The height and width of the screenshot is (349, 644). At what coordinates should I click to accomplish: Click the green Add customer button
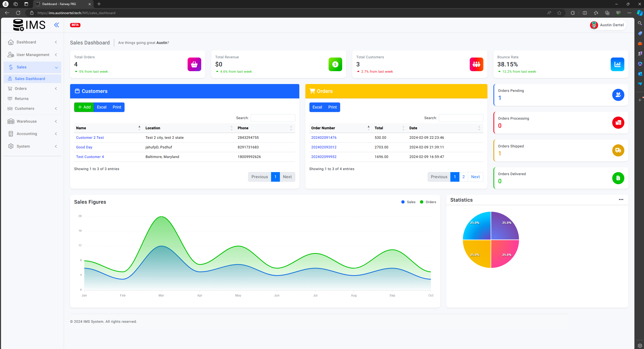click(84, 107)
